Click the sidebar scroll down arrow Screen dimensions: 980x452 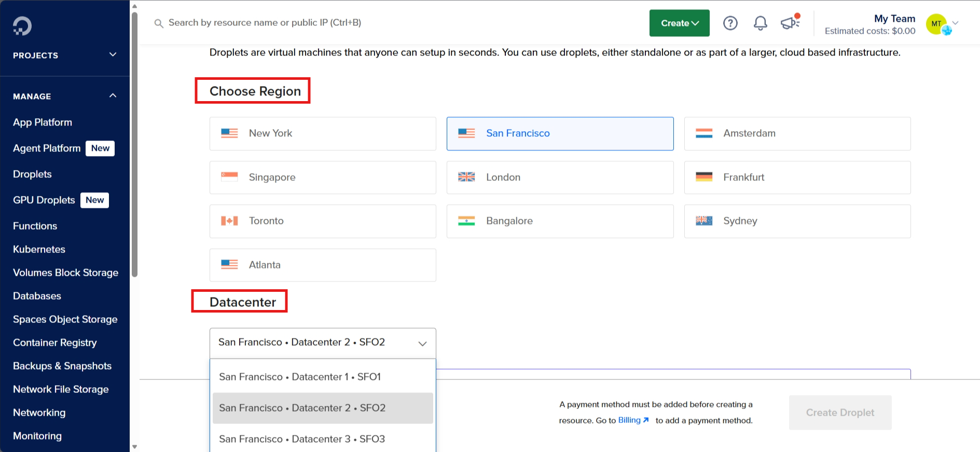pos(134,447)
